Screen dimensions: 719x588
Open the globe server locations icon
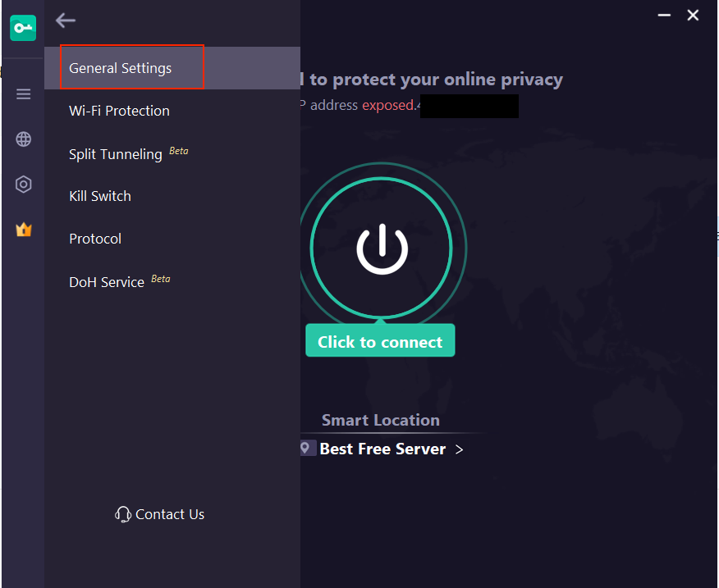[23, 139]
